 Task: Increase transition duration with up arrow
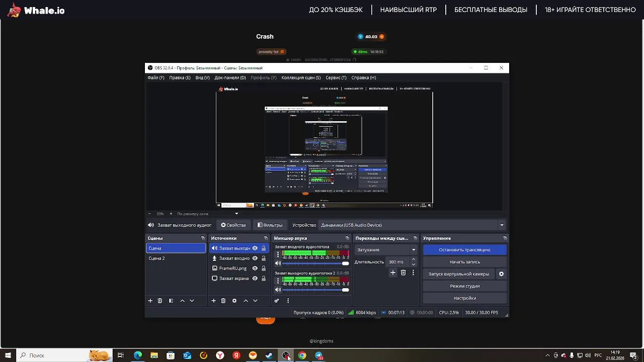(x=414, y=259)
